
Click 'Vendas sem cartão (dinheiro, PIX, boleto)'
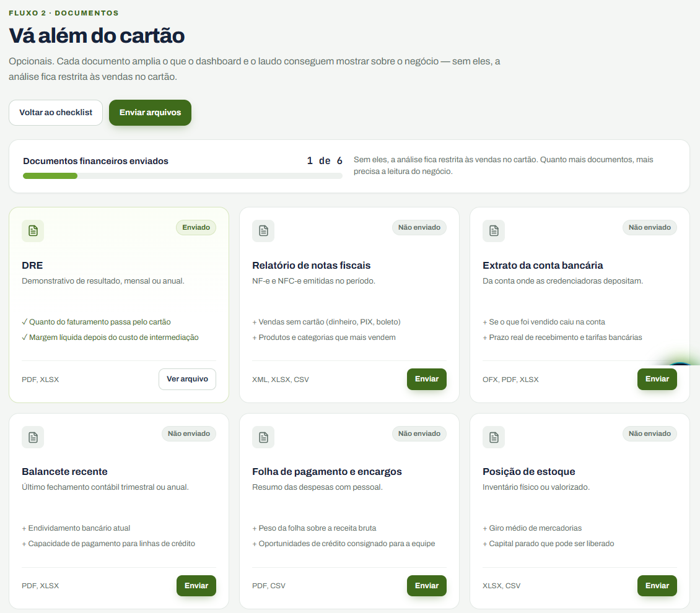pyautogui.click(x=326, y=321)
